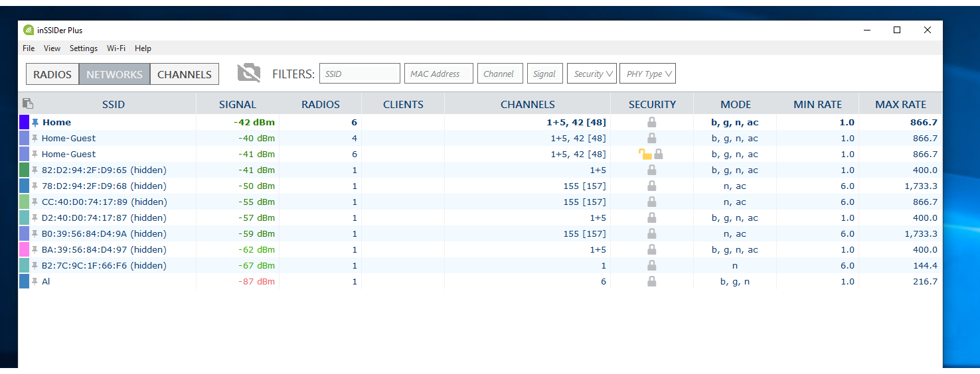Click lock icon on CC:40:D0:74:17:89 row
Viewport: 980px width, 374px height.
pyautogui.click(x=652, y=202)
